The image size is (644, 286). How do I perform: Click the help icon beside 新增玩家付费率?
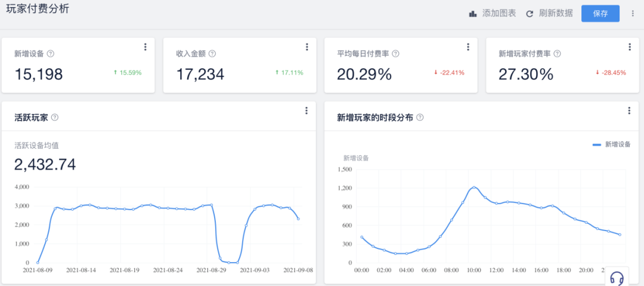point(557,54)
